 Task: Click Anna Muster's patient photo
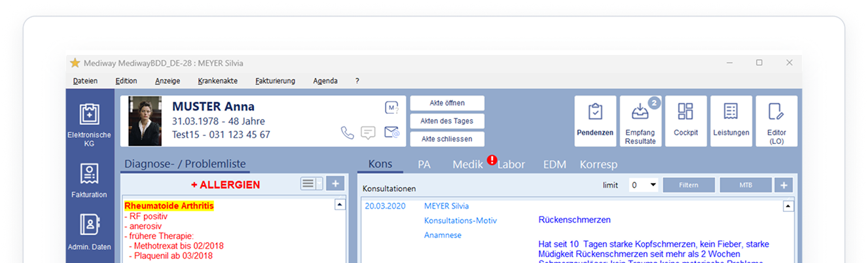pyautogui.click(x=145, y=121)
